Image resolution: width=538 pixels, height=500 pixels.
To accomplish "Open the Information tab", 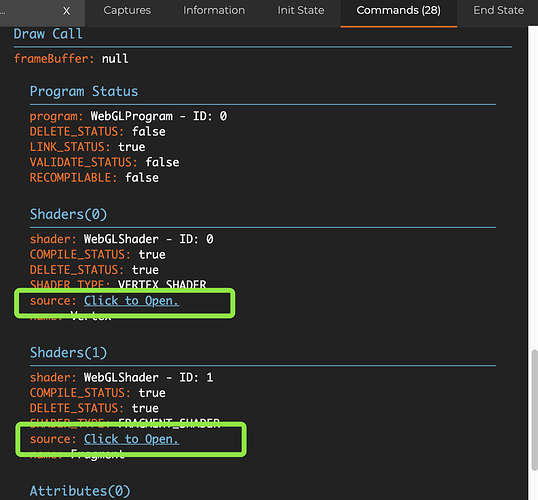I will pyautogui.click(x=214, y=11).
